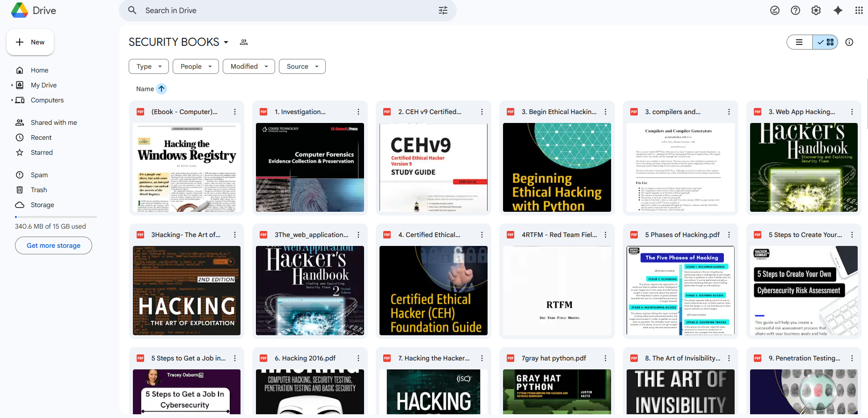Open the SECURITY BOOKS folder dropdown menu

pos(226,42)
